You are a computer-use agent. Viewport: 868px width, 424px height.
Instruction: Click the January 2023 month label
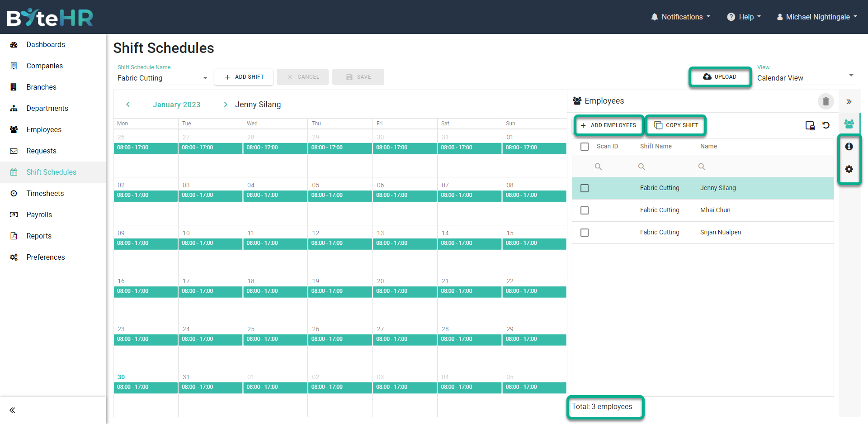coord(177,105)
